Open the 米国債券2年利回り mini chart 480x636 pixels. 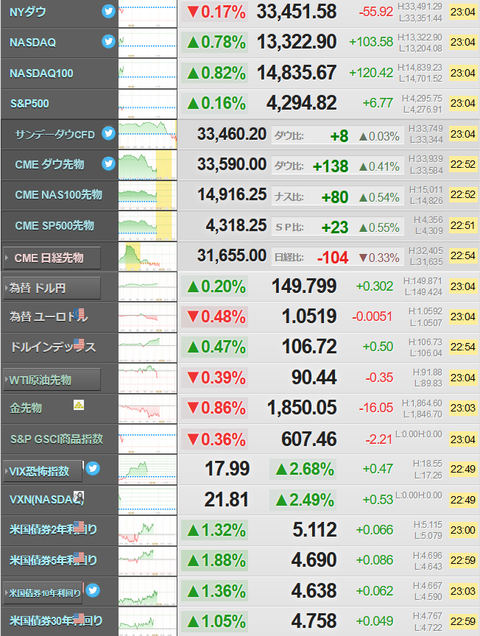pos(148,531)
